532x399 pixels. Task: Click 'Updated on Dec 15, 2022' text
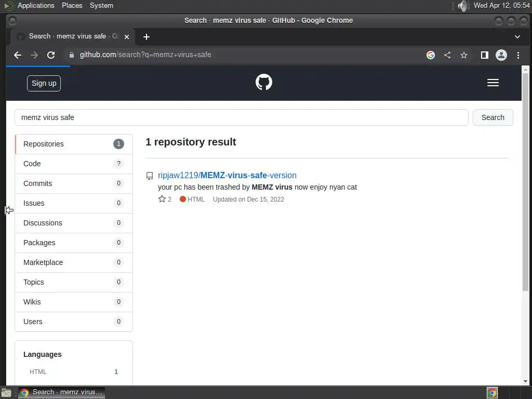coord(248,199)
